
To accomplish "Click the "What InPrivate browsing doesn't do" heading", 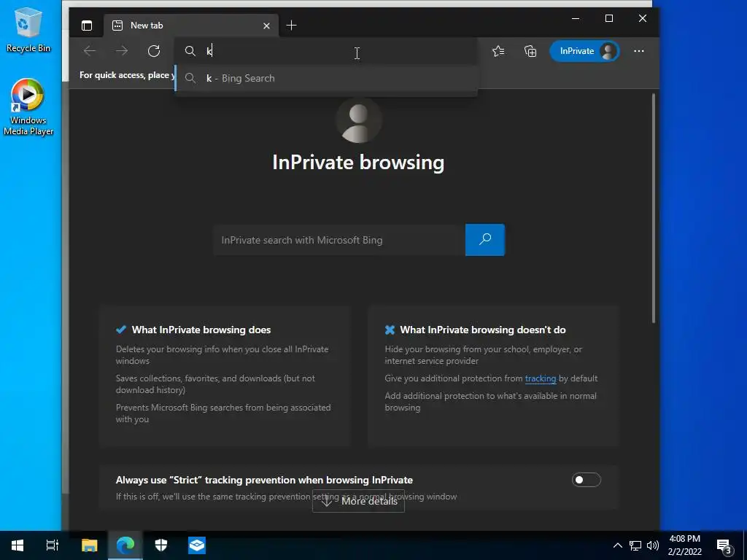I will [483, 330].
